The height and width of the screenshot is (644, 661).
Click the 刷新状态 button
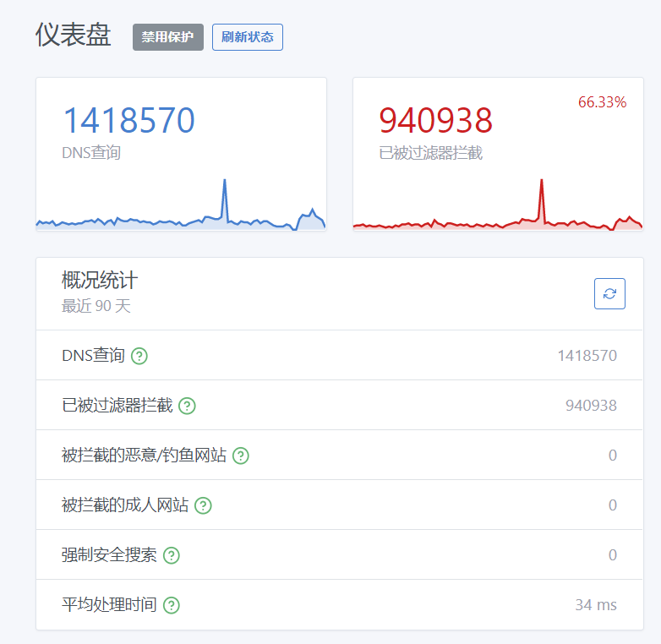[247, 37]
